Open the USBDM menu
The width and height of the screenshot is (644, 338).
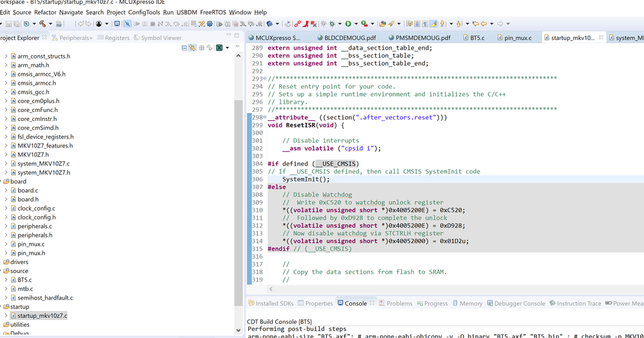tap(187, 12)
